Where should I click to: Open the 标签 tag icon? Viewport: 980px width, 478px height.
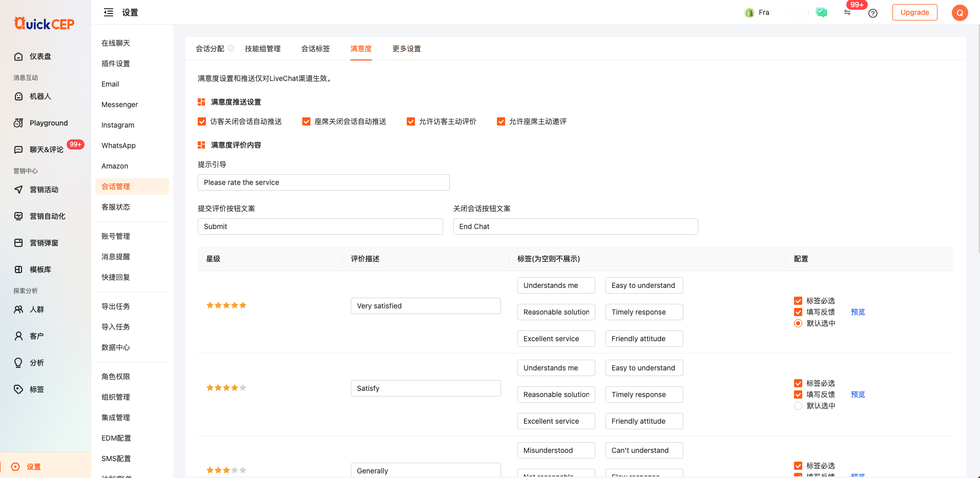point(18,389)
